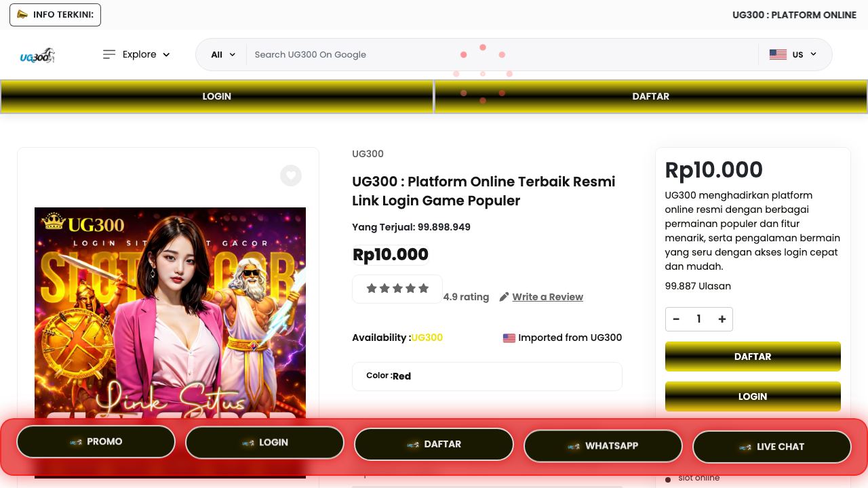The image size is (868, 488).
Task: Open the LOGIN tab in the yellow bar
Action: (217, 96)
